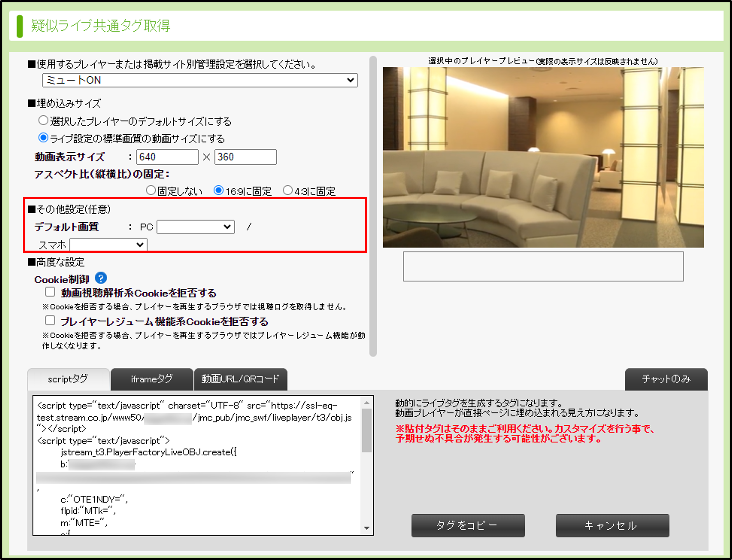Enable rejecting video analytics Cookie
Image resolution: width=732 pixels, height=560 pixels.
point(50,292)
